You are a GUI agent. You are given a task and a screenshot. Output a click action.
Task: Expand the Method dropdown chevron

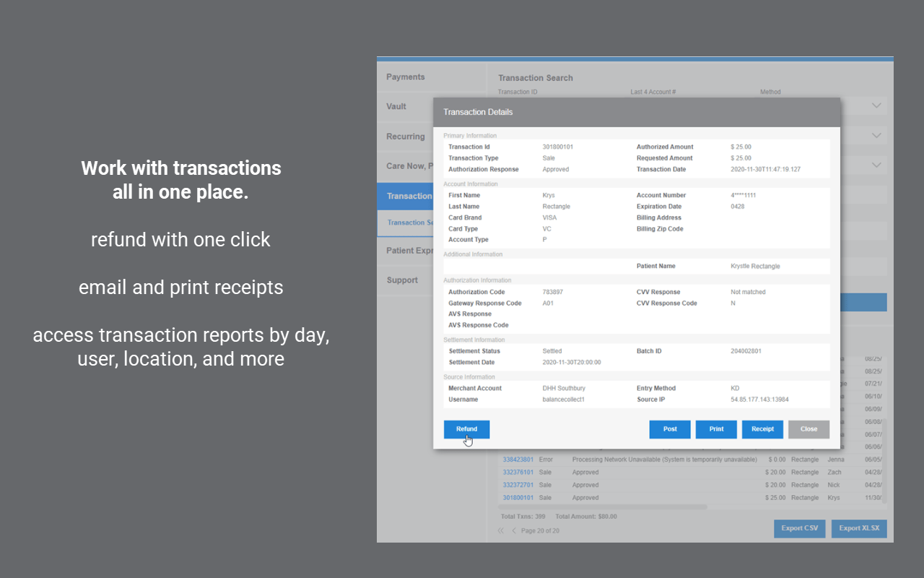point(876,105)
